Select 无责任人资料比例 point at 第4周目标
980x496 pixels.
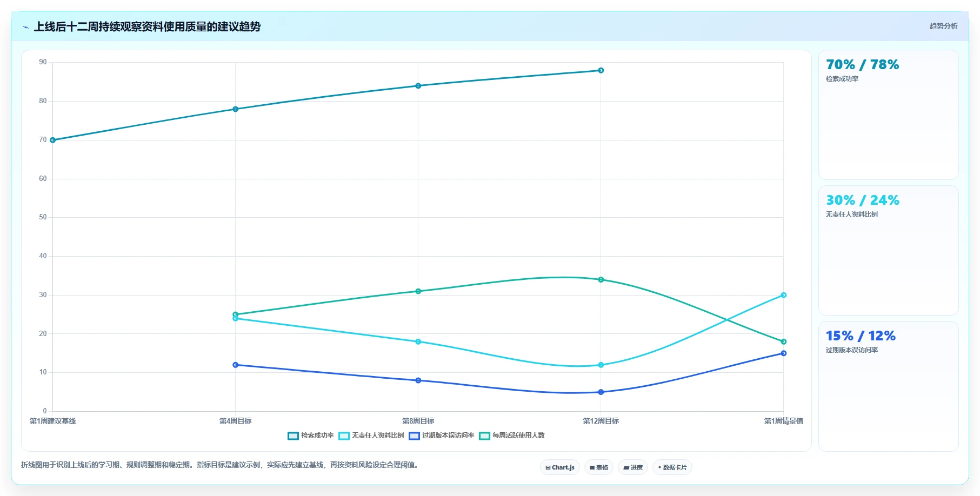(x=236, y=318)
